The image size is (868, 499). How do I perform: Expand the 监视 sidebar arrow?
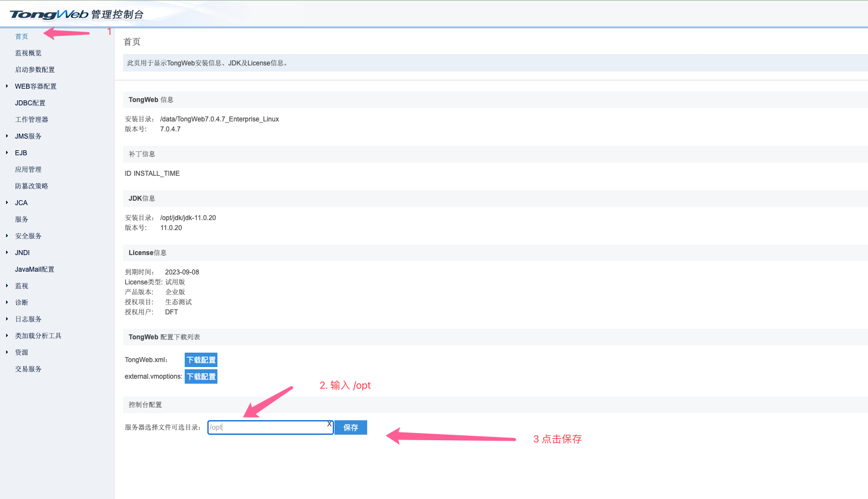click(x=7, y=286)
